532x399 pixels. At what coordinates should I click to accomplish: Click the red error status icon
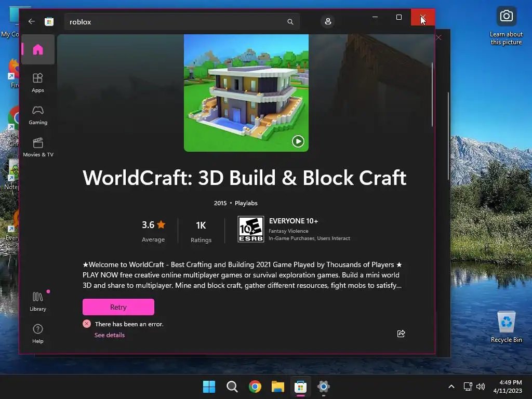point(87,324)
